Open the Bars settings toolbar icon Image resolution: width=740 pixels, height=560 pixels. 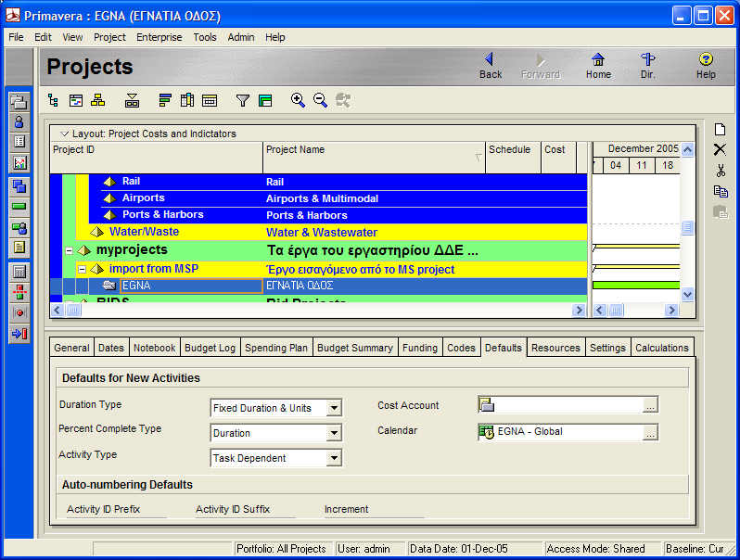(165, 100)
